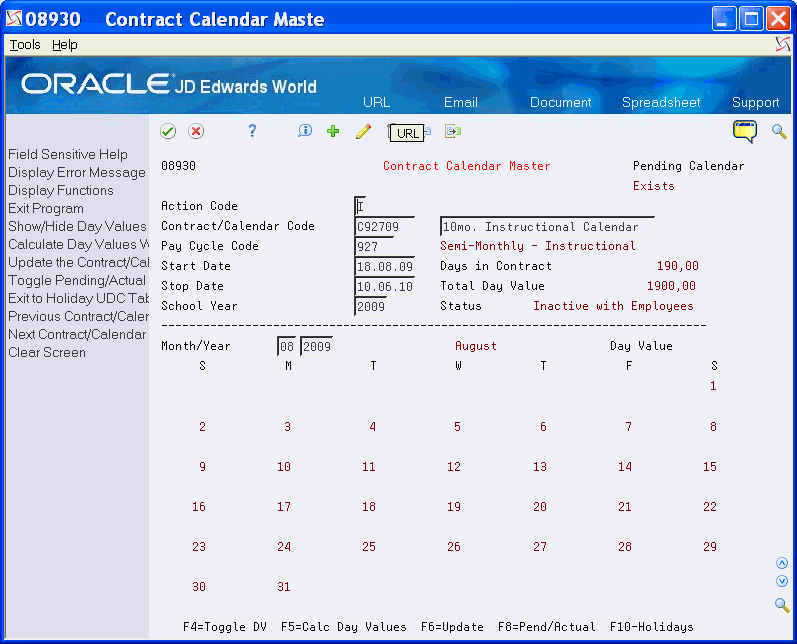Click the icon at menu bar's right end
The image size is (797, 644).
[782, 45]
